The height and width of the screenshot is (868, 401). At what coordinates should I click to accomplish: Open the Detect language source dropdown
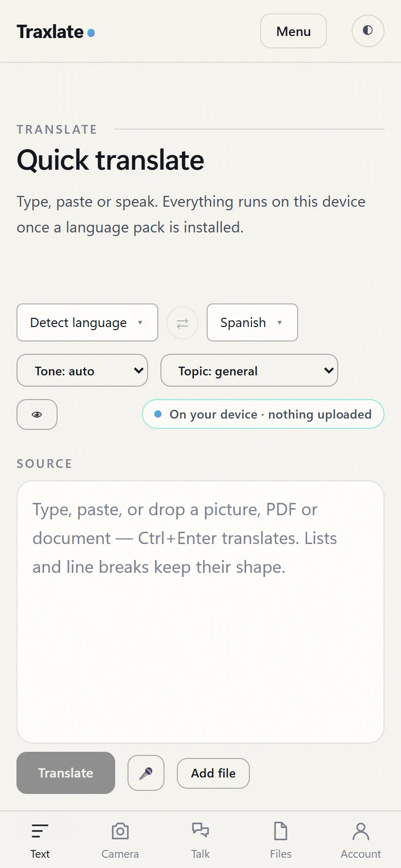click(x=87, y=322)
